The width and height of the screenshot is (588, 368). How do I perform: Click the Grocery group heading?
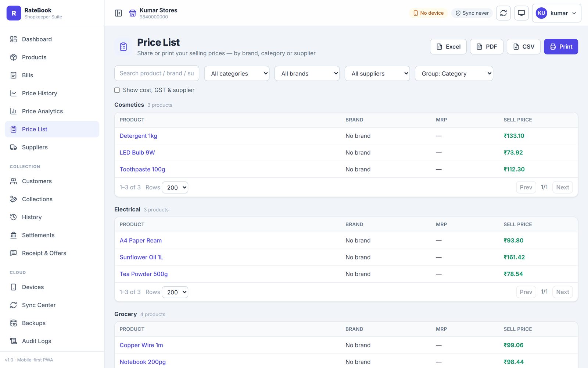pos(125,314)
